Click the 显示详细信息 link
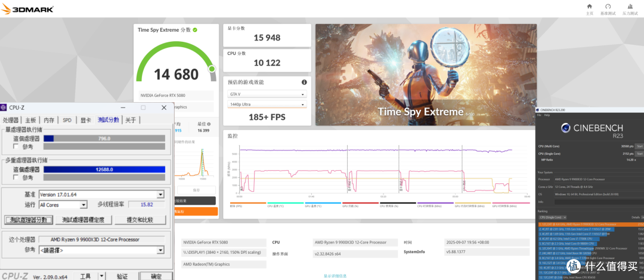Screen dimensions: 644x280 pos(335,276)
